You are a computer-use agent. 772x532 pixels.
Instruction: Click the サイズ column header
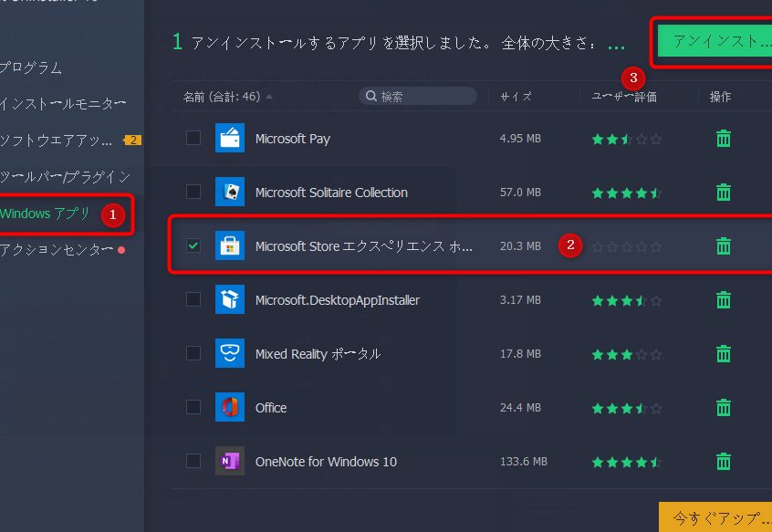point(516,97)
